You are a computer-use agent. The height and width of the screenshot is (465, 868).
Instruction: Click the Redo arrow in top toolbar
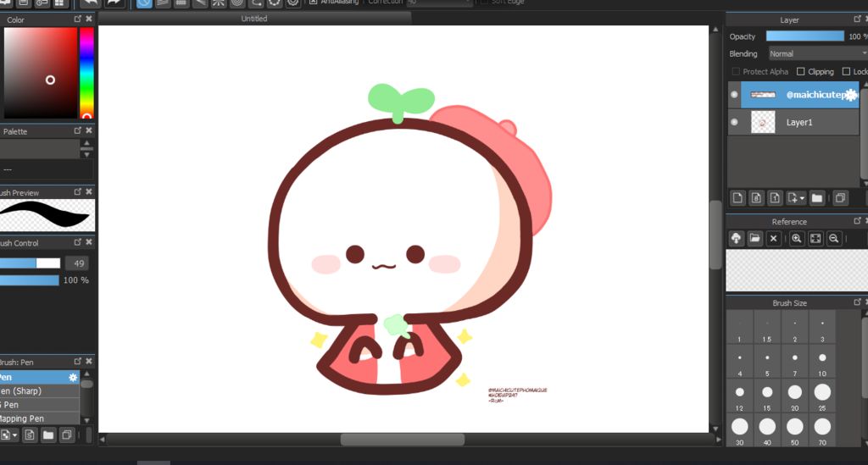point(114,3)
